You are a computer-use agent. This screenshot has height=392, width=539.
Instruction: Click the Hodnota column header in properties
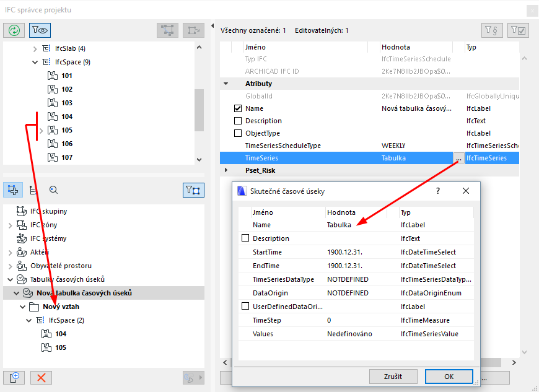click(396, 47)
